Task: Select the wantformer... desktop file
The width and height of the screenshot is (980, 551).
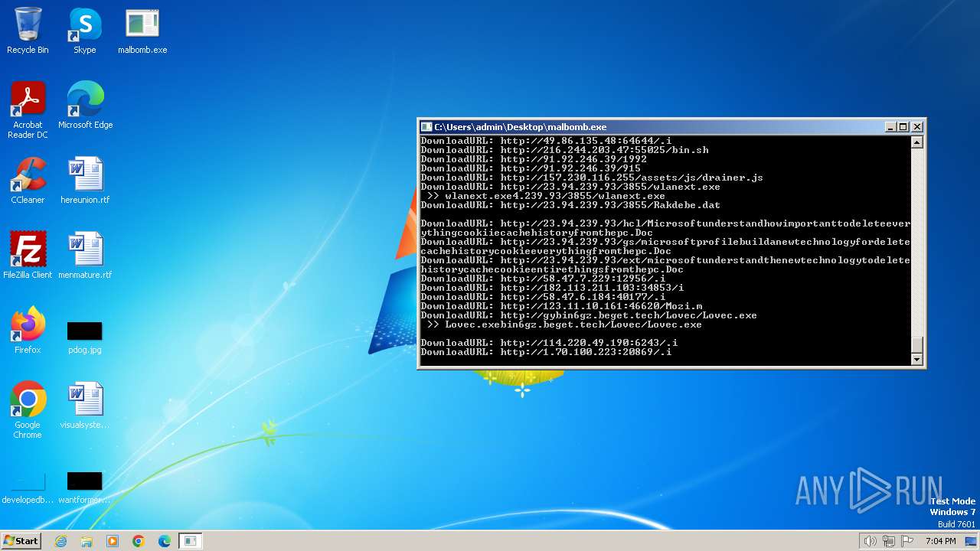Action: [x=85, y=487]
